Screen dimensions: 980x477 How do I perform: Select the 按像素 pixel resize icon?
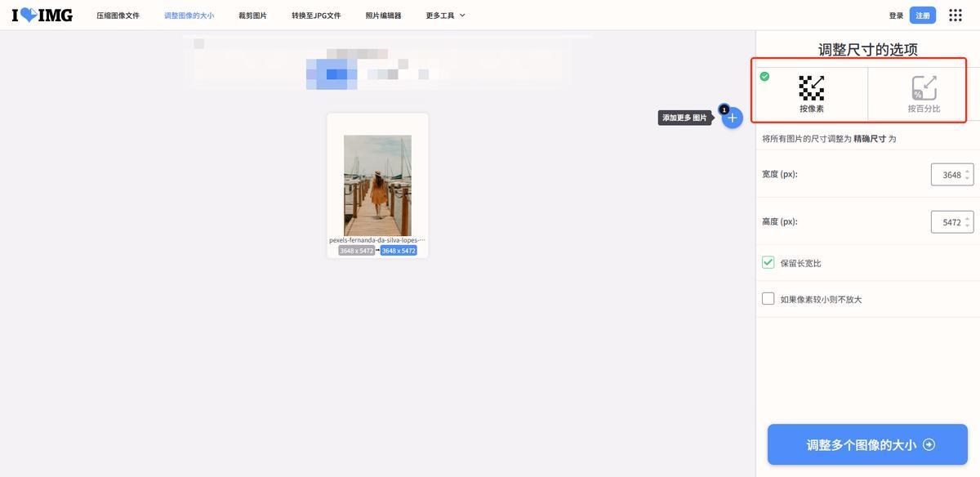[x=811, y=88]
